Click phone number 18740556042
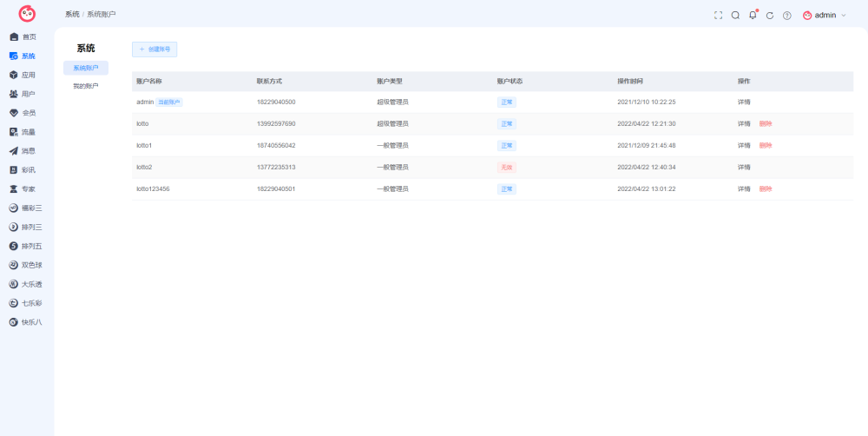 [276, 145]
